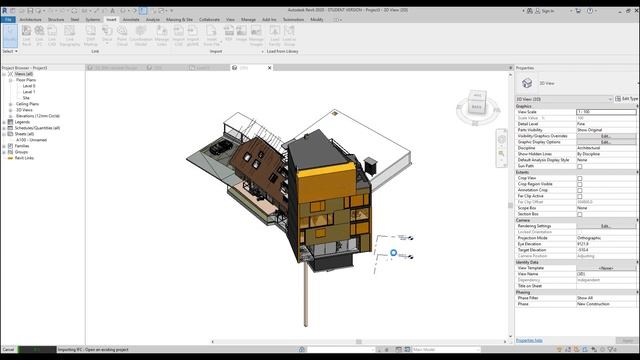Toggle the Section Box checkbox

pos(580,214)
